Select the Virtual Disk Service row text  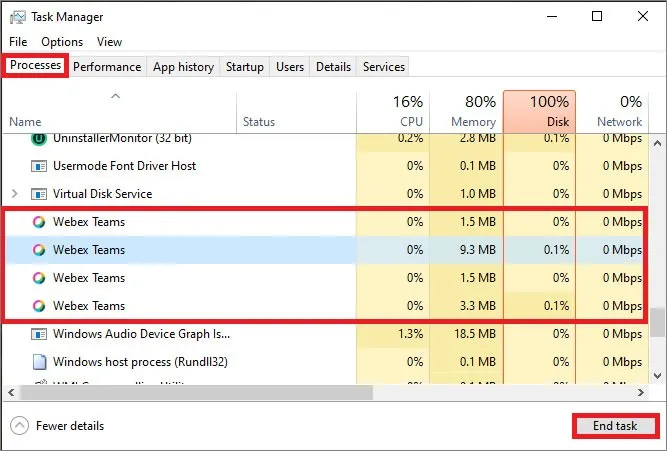[103, 194]
